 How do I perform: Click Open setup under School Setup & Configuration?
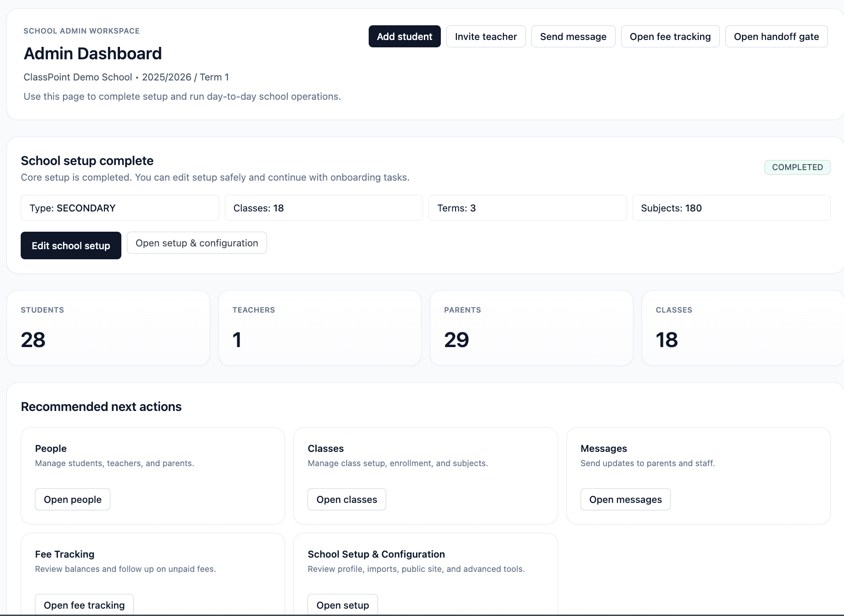[x=342, y=605]
